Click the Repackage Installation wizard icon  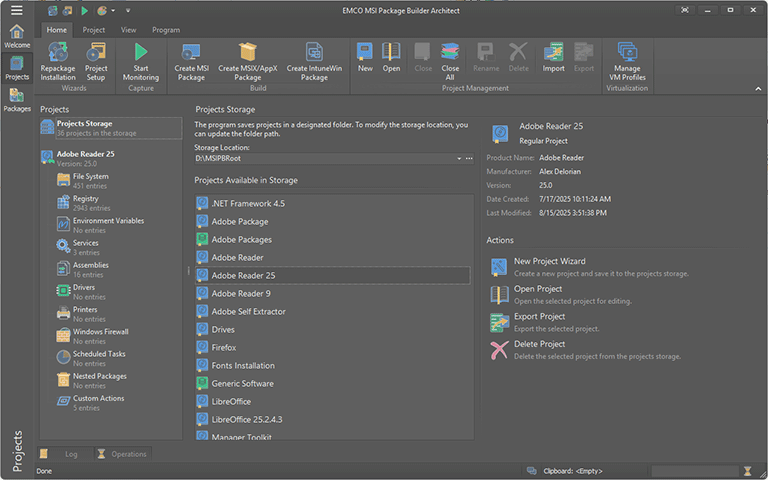57,54
